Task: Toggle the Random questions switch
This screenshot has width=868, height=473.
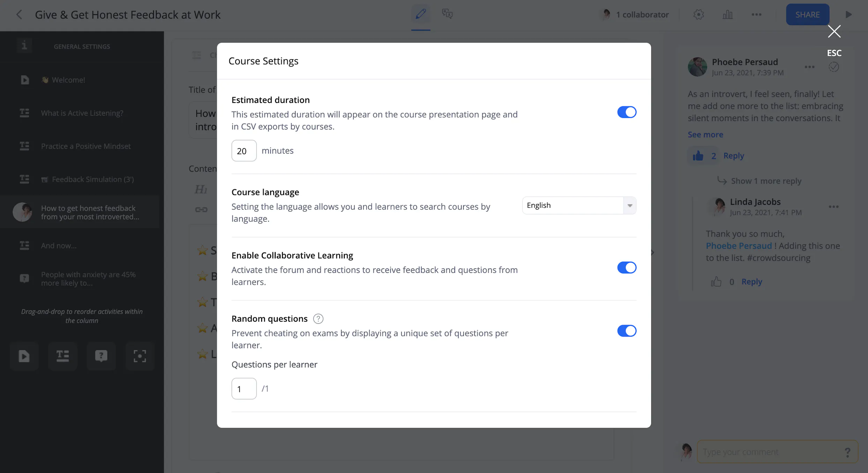Action: [x=626, y=331]
